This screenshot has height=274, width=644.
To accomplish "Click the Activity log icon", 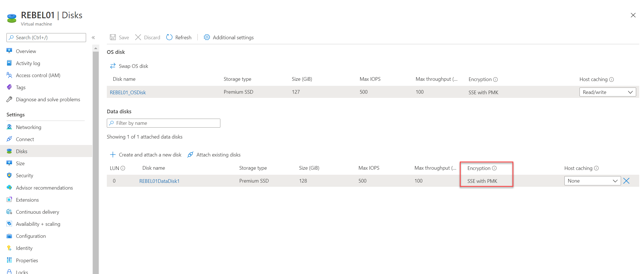I will click(x=9, y=63).
